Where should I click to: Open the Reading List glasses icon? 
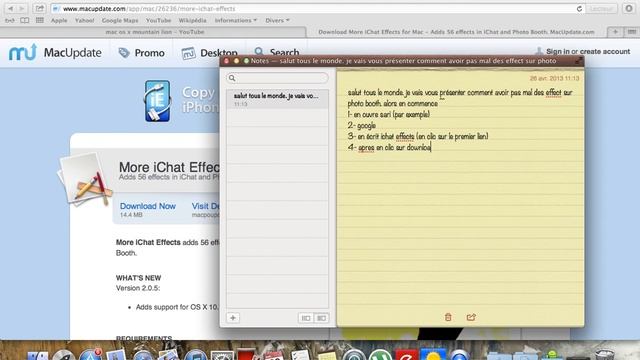point(10,20)
